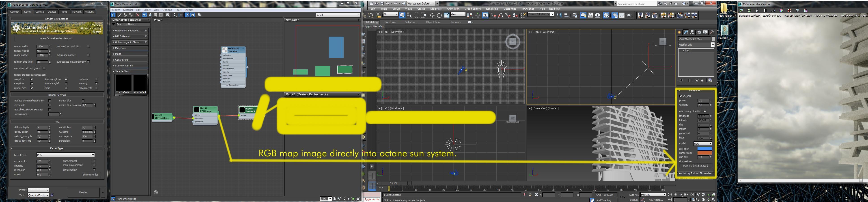Open the sky model dropdown
The height and width of the screenshot is (202, 868).
coord(702,144)
